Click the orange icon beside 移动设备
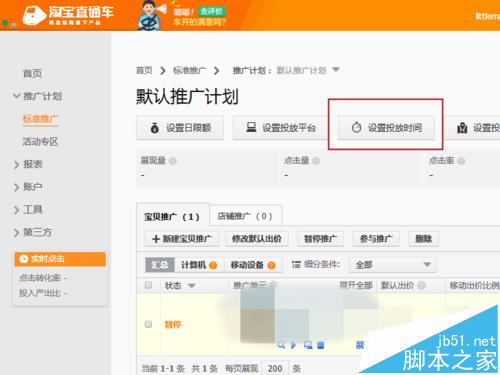The height and width of the screenshot is (375, 500). (x=272, y=265)
